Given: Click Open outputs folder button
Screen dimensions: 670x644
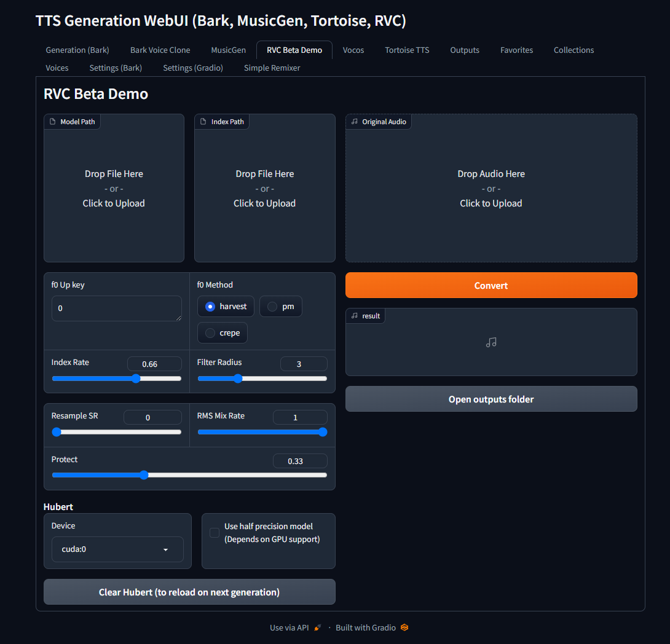Looking at the screenshot, I should tap(491, 399).
